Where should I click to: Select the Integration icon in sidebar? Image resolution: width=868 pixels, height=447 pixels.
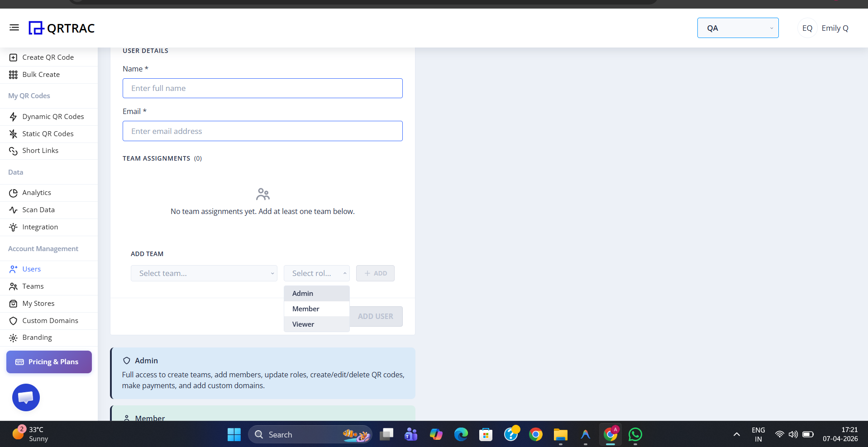13,227
